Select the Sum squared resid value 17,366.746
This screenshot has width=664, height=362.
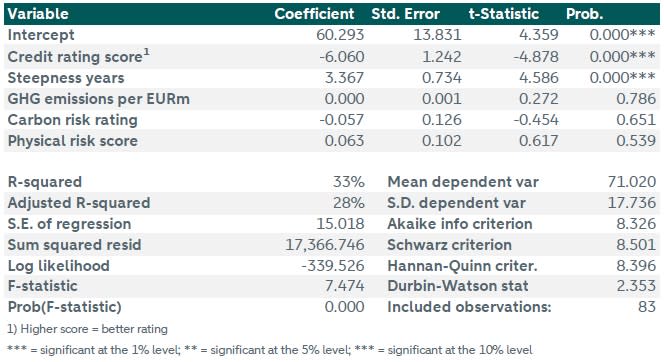[x=325, y=245]
